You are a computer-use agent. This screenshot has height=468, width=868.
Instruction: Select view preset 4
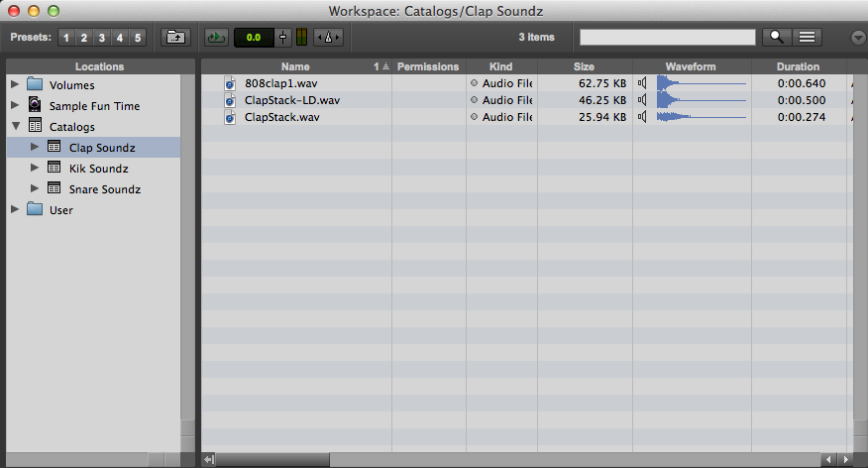(120, 38)
